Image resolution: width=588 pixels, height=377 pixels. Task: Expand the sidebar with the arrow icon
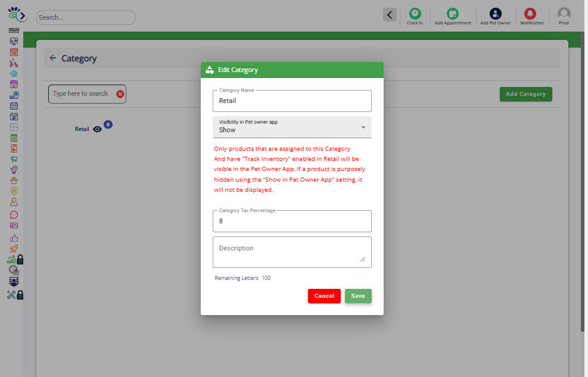(23, 15)
